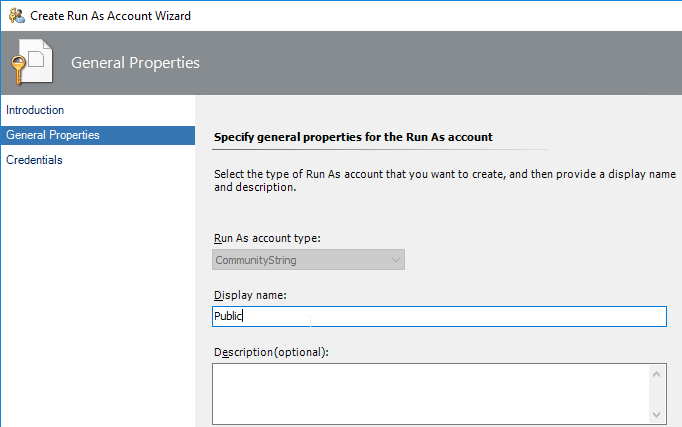Click the Display name field containing Public
Image resolution: width=682 pixels, height=427 pixels.
coord(439,316)
